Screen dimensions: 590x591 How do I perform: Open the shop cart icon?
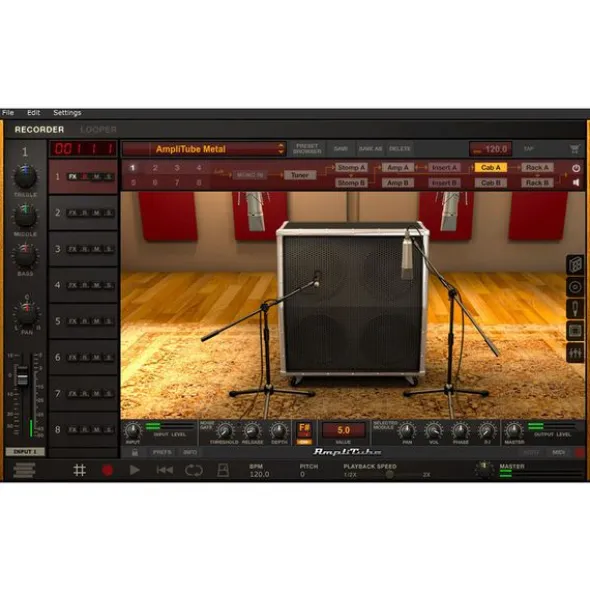click(575, 149)
